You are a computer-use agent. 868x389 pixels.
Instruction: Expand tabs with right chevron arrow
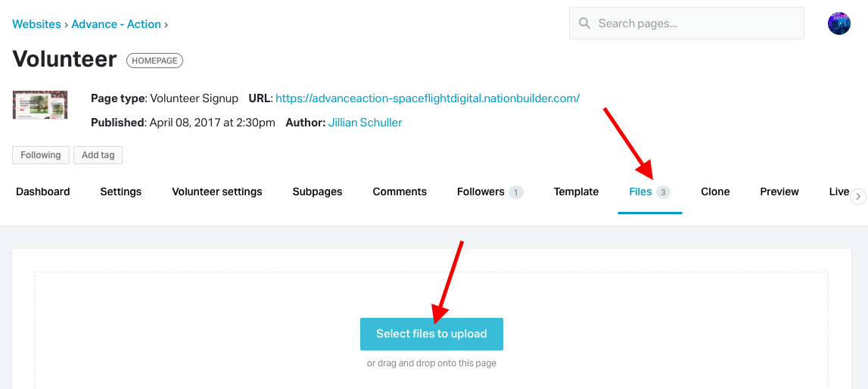[857, 196]
